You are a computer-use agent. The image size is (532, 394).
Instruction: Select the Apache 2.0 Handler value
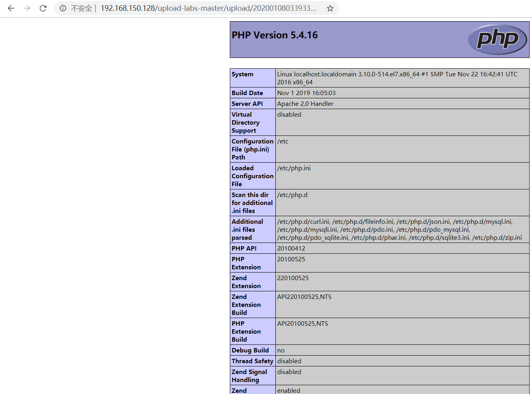(x=305, y=104)
